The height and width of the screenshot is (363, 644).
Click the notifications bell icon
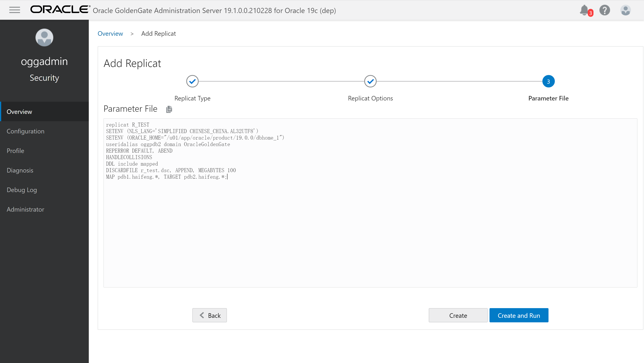584,10
